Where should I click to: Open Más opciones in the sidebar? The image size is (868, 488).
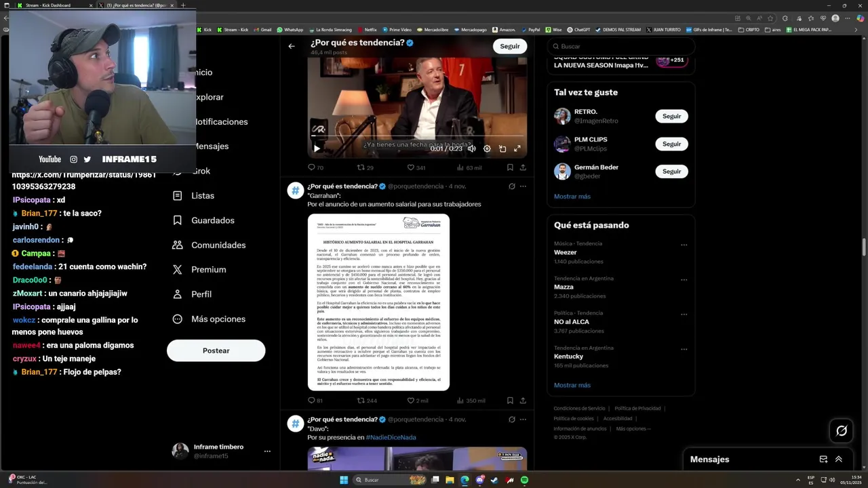pos(210,319)
